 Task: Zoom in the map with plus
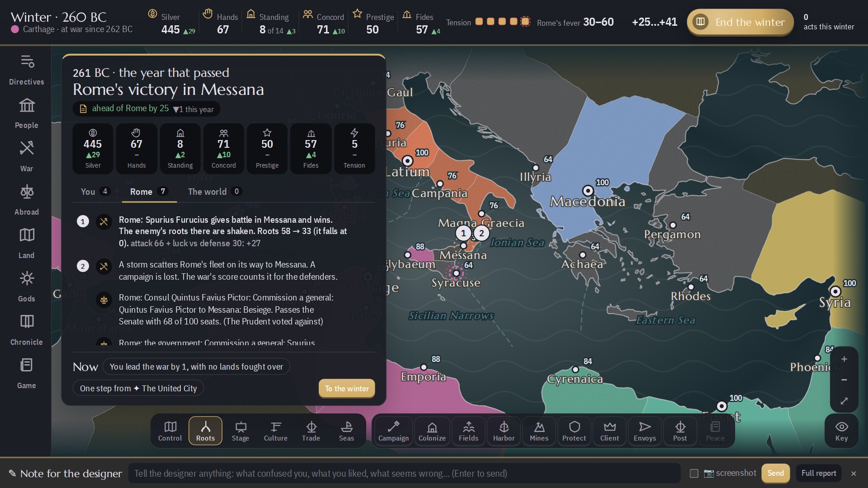click(x=844, y=359)
